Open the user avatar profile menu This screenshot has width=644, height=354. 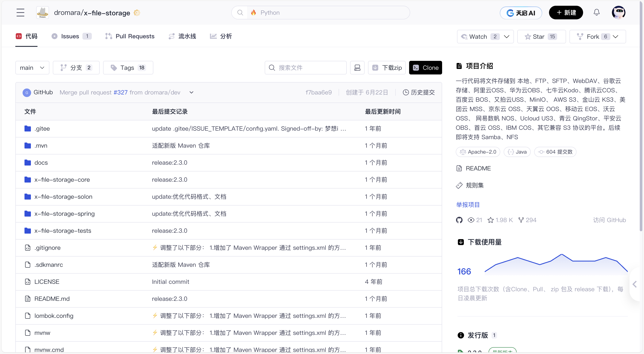[x=618, y=13]
